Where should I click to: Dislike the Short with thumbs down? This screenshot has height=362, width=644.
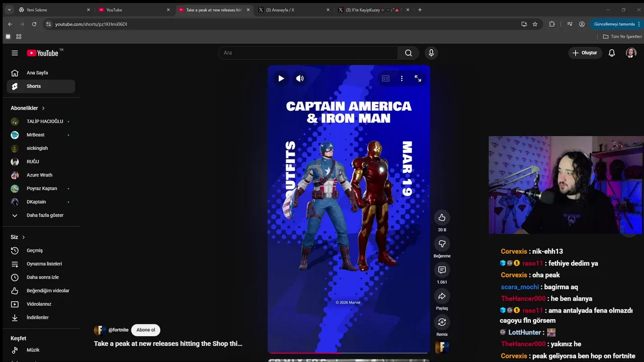[x=442, y=244]
